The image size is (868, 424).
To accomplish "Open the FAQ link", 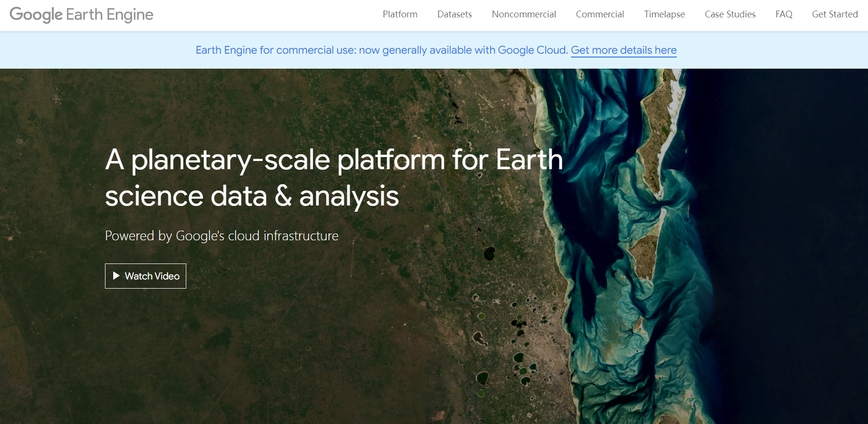I will point(784,15).
